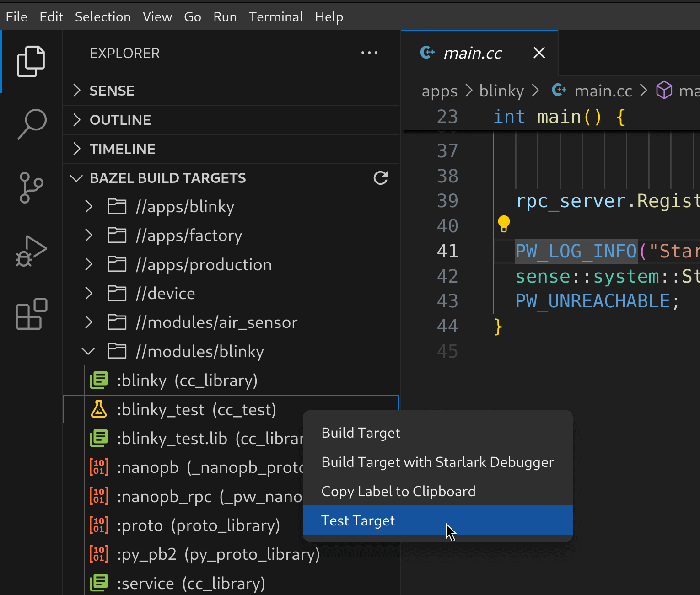The height and width of the screenshot is (595, 700).
Task: Open Explorer more actions ellipsis
Action: point(369,53)
